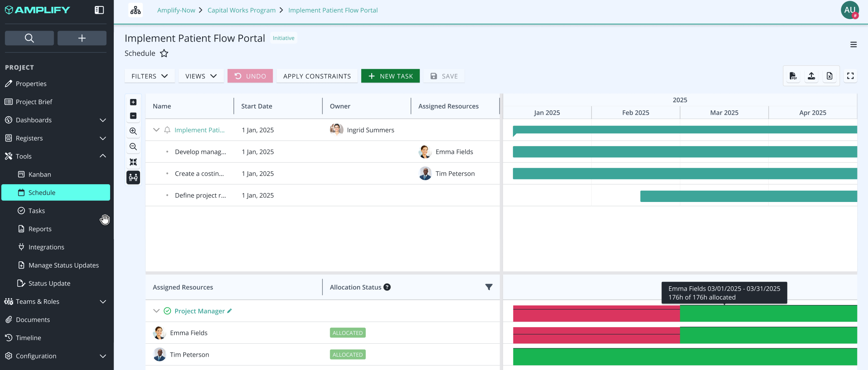Viewport: 868px width, 370px height.
Task: Zoom out the Gantt chart
Action: tap(133, 147)
